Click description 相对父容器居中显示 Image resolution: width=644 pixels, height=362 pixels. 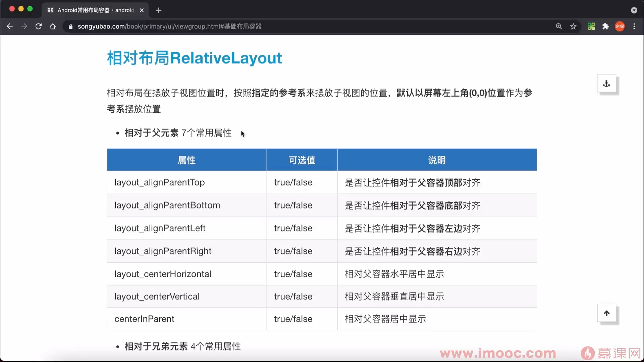(385, 319)
